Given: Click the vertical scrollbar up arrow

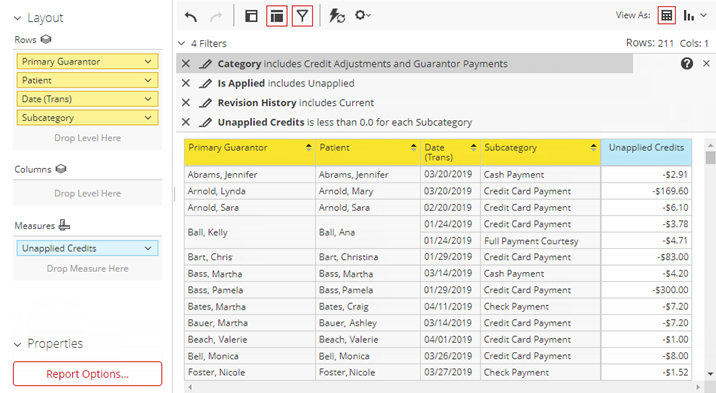Looking at the screenshot, I should pyautogui.click(x=710, y=145).
